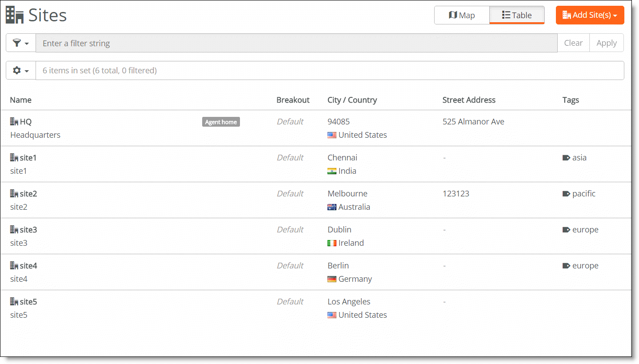Click the Dublin city text
Viewport: 639px width, 364px height.
click(339, 230)
